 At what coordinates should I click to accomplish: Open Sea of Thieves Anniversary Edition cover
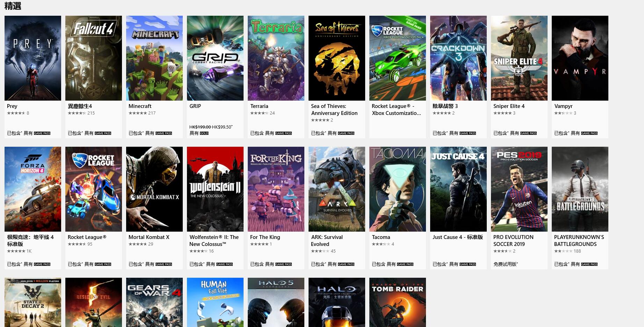[337, 58]
